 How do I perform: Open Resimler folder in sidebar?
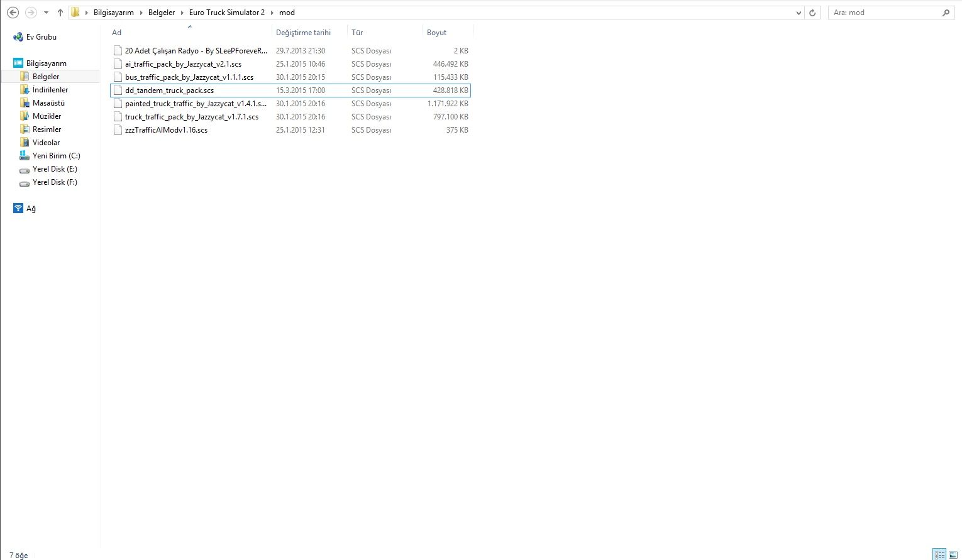point(47,129)
